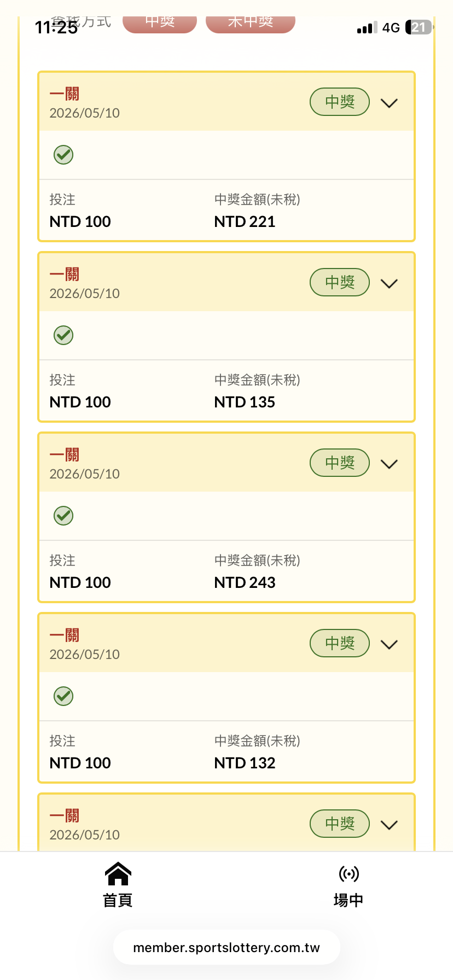Screen dimensions: 453x980
Task: Tap the battery indicator in status bar
Action: [x=419, y=27]
